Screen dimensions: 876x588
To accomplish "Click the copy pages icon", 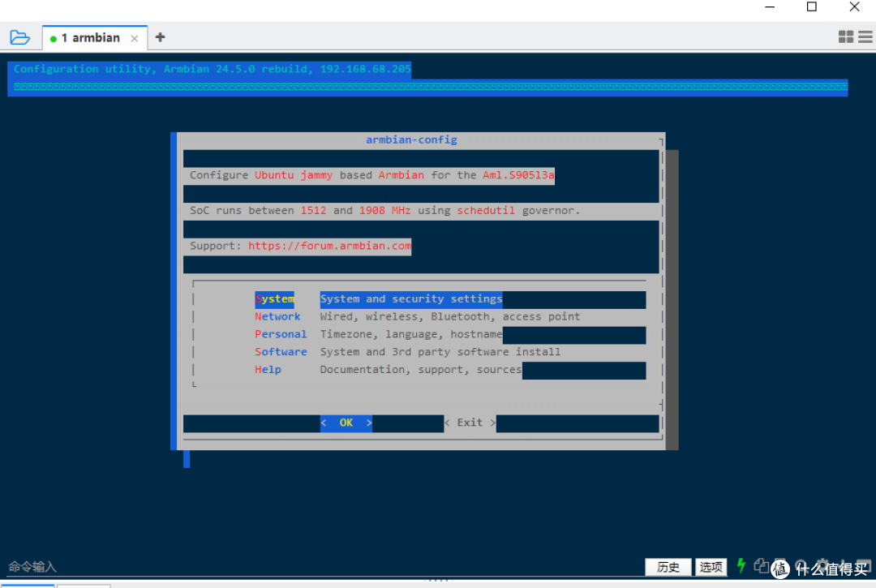I will (761, 565).
